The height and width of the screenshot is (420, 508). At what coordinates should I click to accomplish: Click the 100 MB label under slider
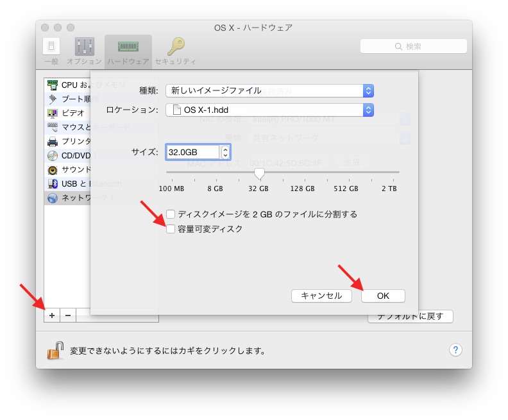(x=171, y=189)
